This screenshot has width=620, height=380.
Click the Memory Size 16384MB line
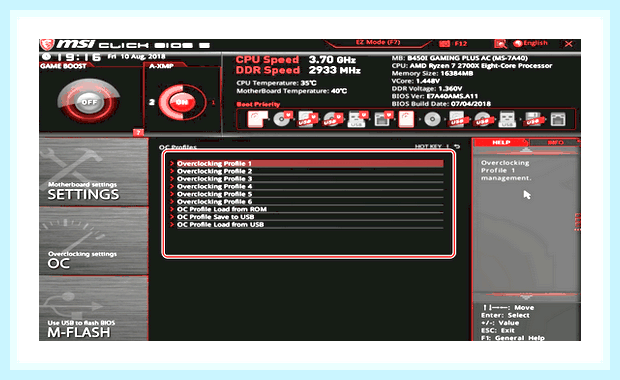(x=432, y=74)
